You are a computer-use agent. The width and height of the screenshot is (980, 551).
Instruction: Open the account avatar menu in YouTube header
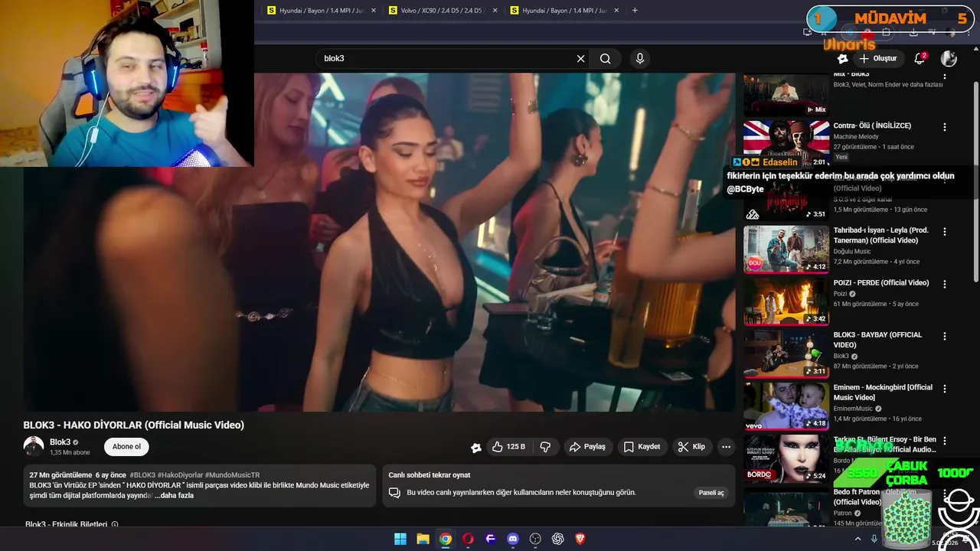pyautogui.click(x=949, y=59)
